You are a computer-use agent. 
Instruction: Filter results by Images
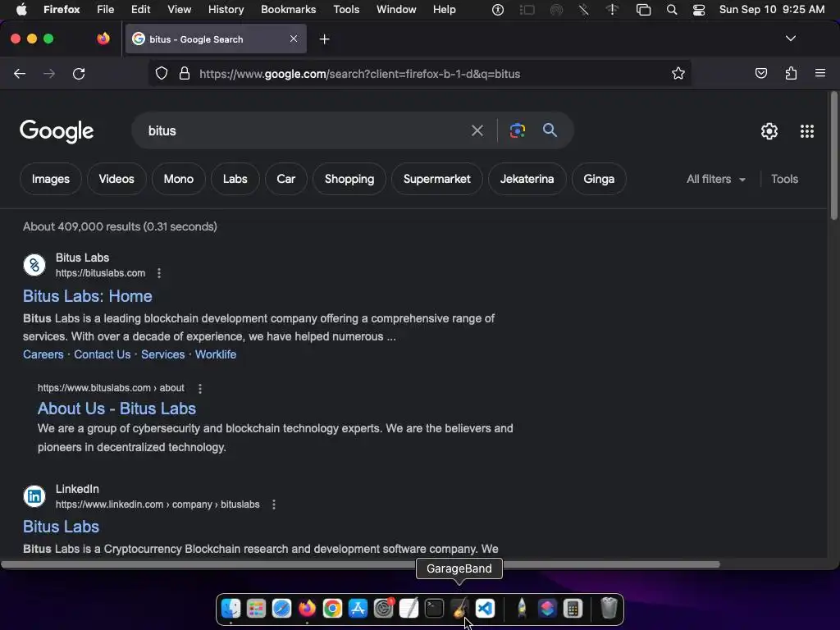(x=50, y=179)
